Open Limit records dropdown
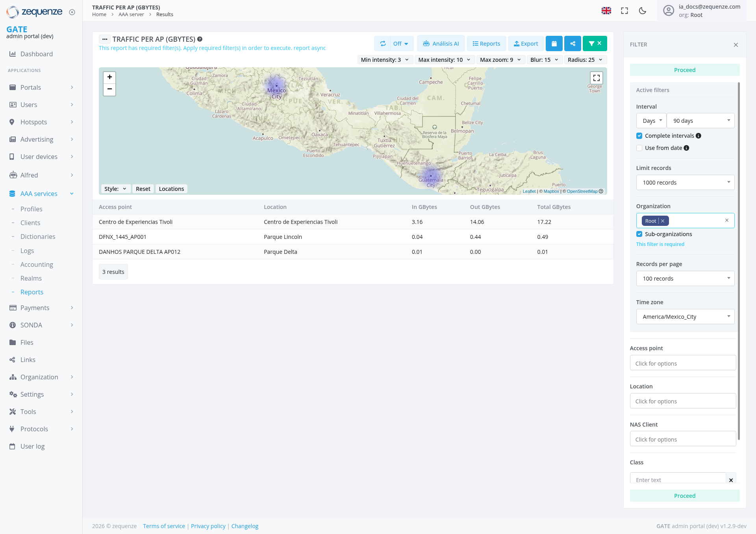This screenshot has width=756, height=534. [685, 183]
